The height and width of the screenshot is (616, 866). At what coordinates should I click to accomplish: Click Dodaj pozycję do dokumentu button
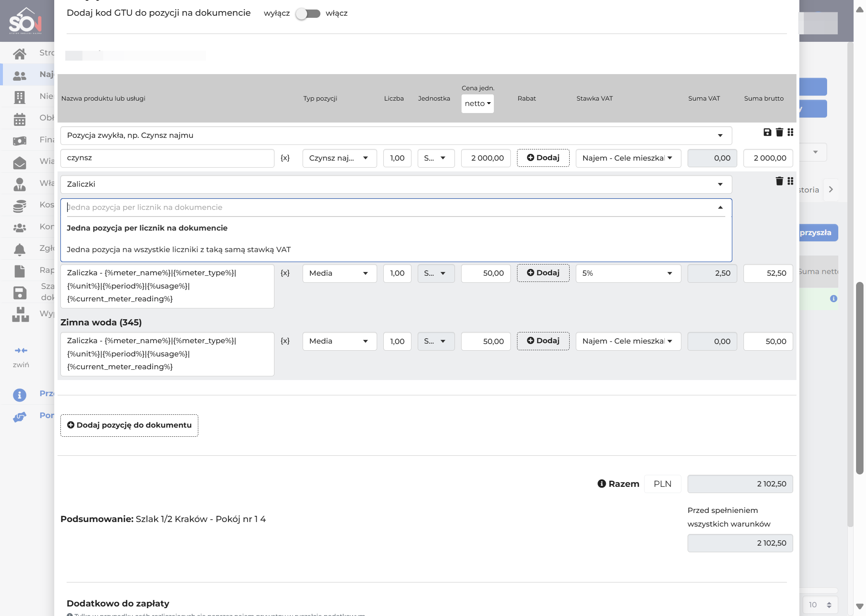(x=129, y=425)
